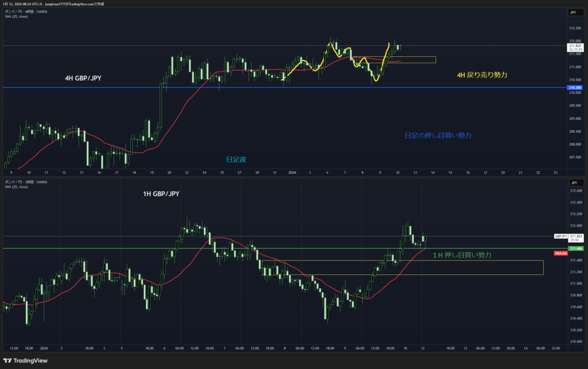Click the green 211.606 price label
The width and height of the screenshot is (588, 369).
574,248
